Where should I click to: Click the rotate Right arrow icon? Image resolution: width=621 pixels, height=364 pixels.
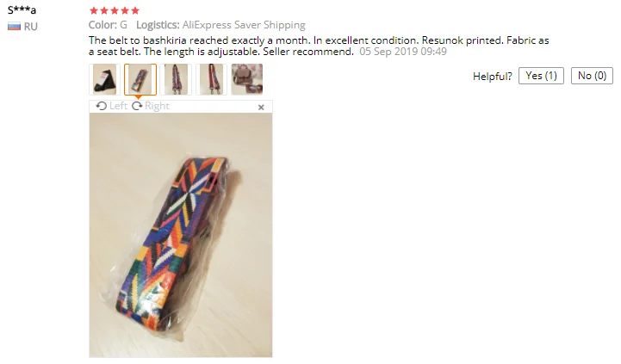pyautogui.click(x=137, y=106)
